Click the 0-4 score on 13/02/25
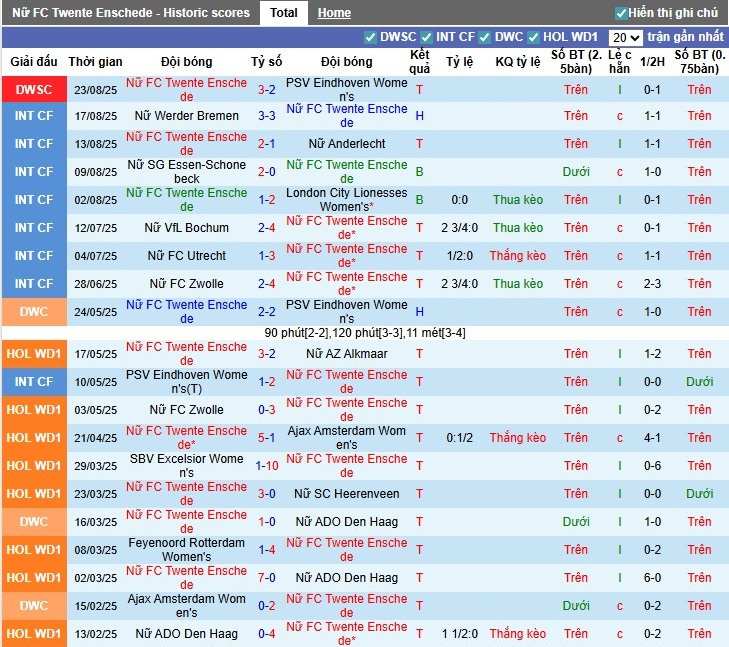Viewport: 729px width, 647px height. pyautogui.click(x=266, y=634)
